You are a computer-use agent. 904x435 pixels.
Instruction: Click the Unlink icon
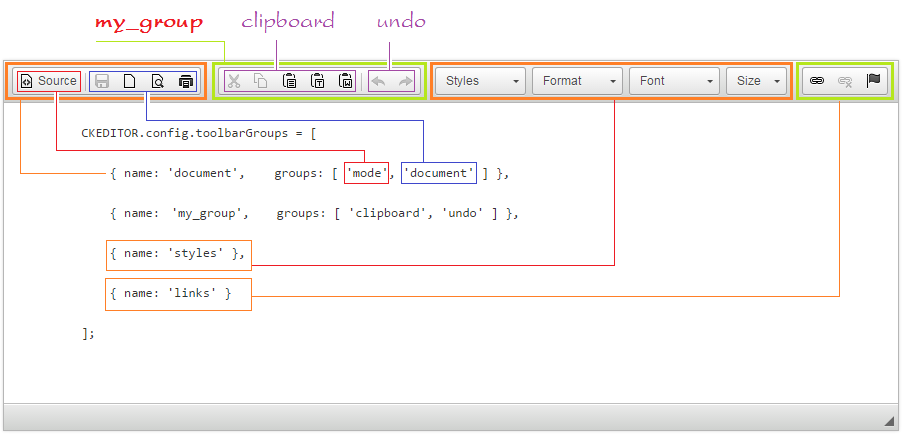[845, 81]
